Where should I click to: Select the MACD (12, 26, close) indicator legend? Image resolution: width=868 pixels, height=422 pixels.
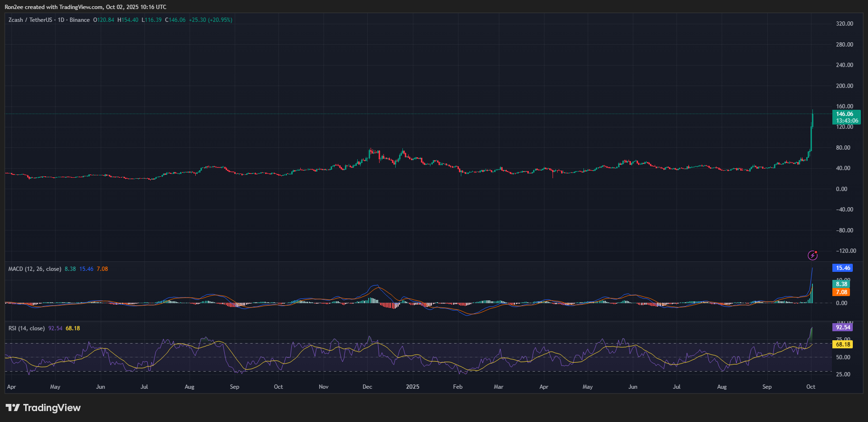coord(35,269)
